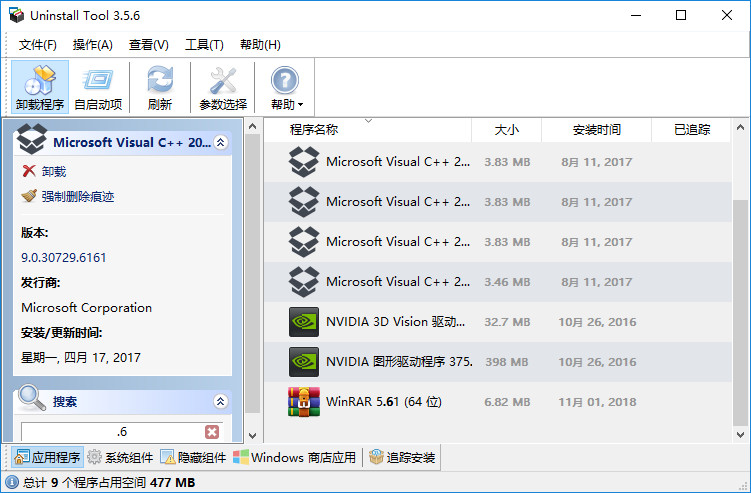Click the 总计 9 个程序占用空间 status text
751x493 pixels.
click(109, 482)
